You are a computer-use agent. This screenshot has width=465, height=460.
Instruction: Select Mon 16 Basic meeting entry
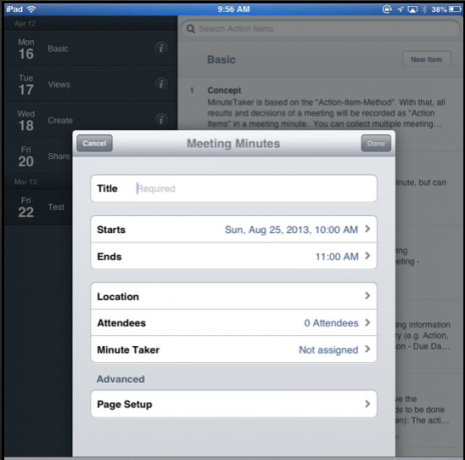[91, 48]
